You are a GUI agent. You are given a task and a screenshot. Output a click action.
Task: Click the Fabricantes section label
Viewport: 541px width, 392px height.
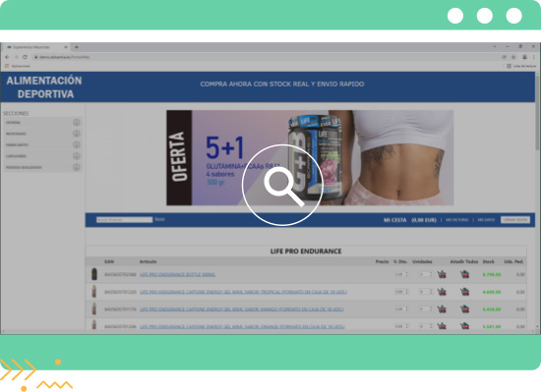point(17,145)
